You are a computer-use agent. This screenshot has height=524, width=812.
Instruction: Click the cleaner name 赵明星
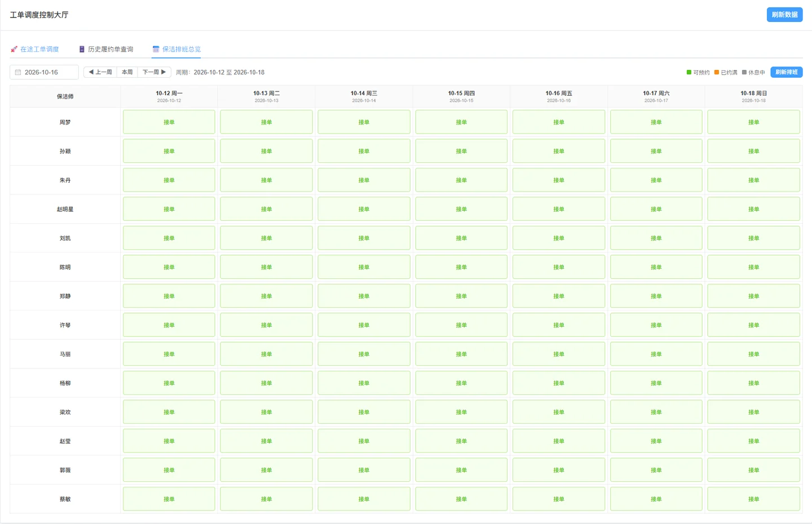(65, 209)
